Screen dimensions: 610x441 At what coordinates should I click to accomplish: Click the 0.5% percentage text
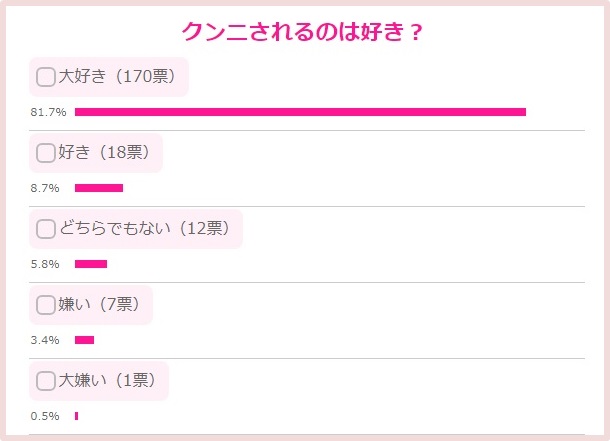tap(45, 416)
